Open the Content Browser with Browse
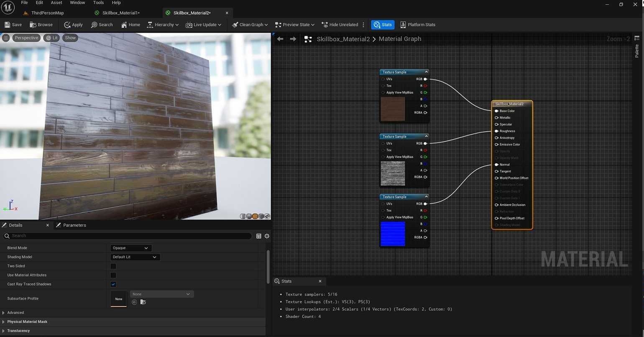Viewport: 644px width, 337px height. [x=41, y=25]
